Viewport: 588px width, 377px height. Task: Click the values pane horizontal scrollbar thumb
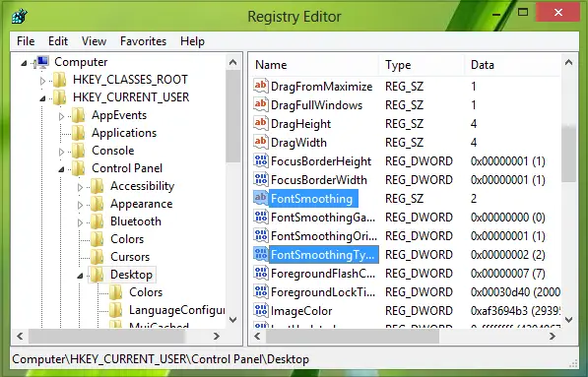tap(353, 337)
